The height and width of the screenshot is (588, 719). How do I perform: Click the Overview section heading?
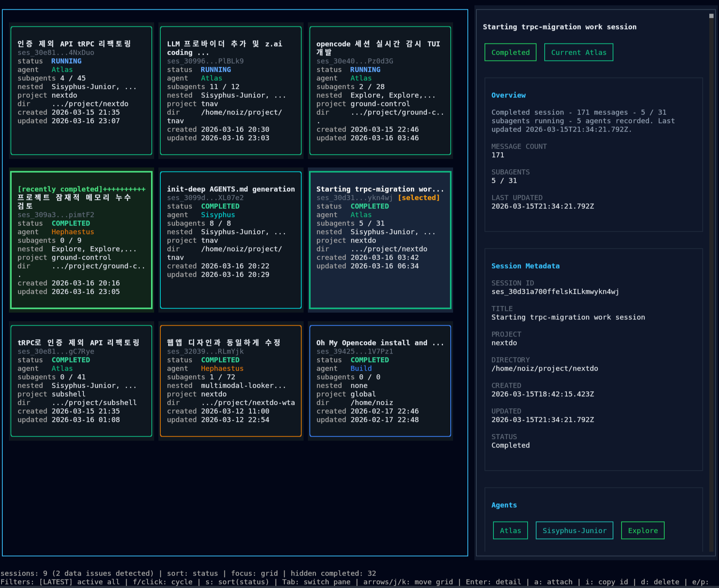509,95
